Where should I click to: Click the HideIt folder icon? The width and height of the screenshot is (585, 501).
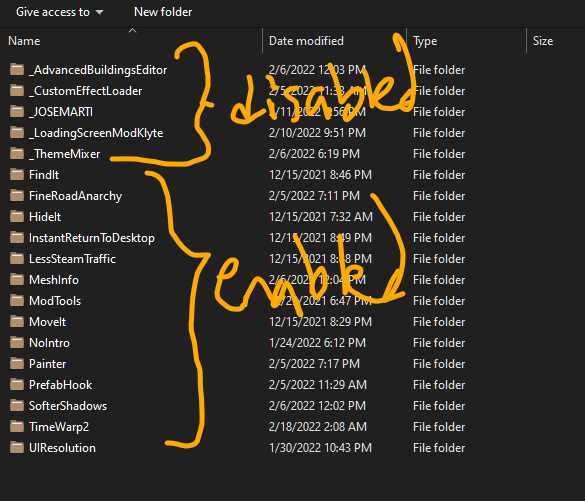click(17, 217)
